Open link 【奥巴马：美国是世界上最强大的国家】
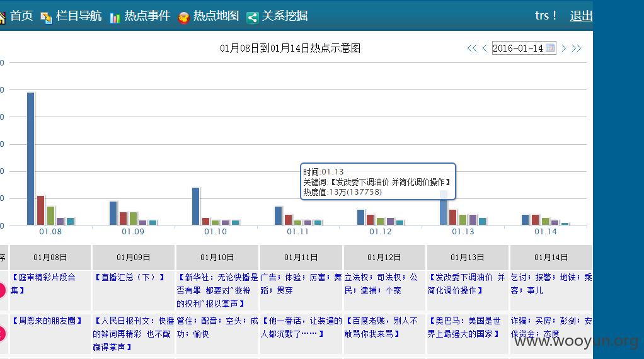 (464, 328)
